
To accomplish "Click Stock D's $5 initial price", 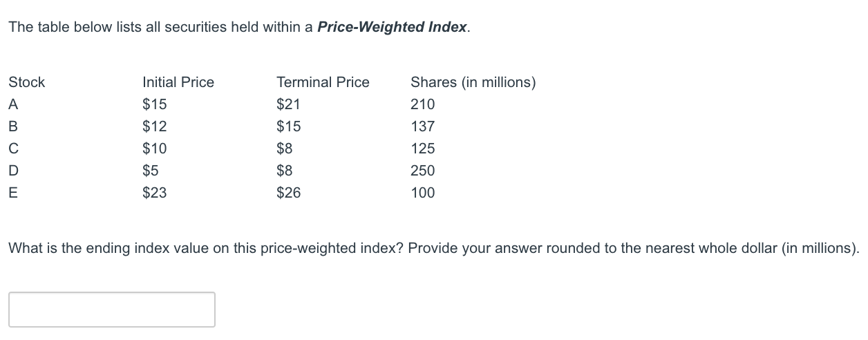I will [151, 171].
